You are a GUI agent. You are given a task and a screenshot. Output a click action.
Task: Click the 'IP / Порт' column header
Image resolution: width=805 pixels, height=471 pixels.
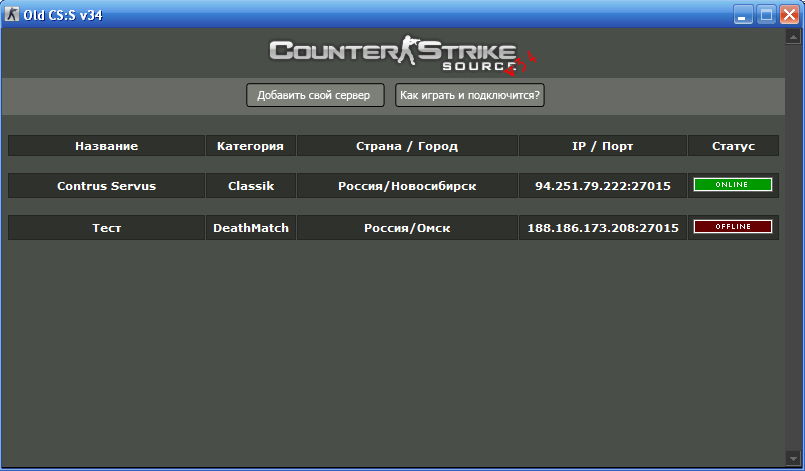click(603, 146)
